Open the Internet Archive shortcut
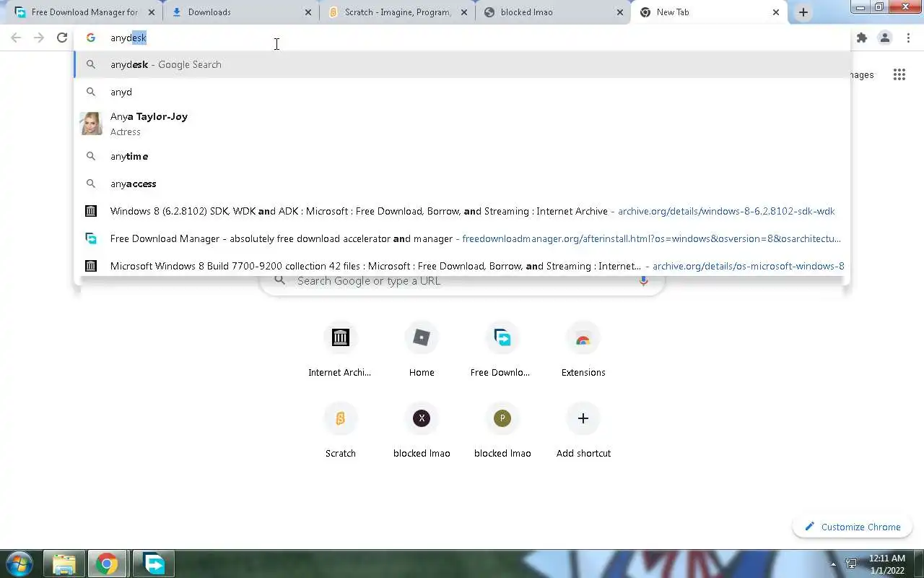Screen dimensions: 924x578 click(x=340, y=351)
